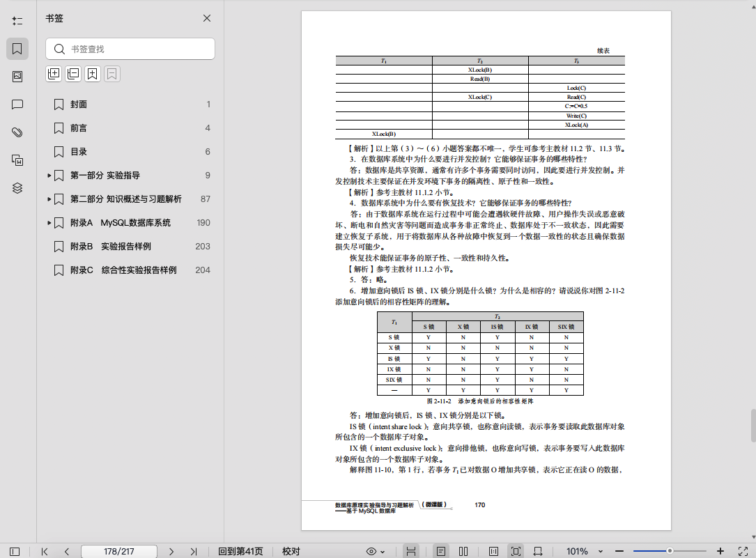Expand 附录A MySQL数据库系统 bookmark
This screenshot has height=558, width=756.
tap(49, 223)
